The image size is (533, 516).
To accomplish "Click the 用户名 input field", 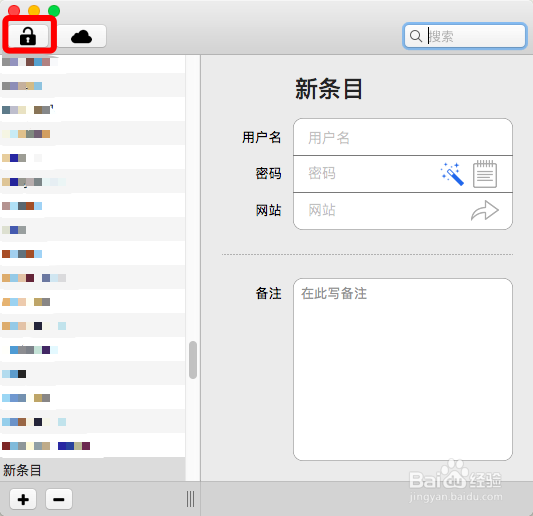I will click(x=403, y=137).
